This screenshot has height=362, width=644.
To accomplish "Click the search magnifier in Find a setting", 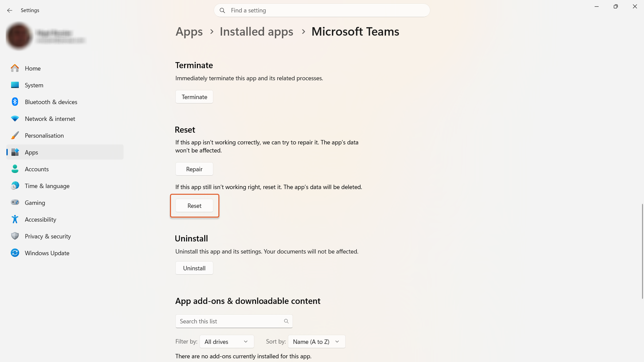I will pos(222,10).
